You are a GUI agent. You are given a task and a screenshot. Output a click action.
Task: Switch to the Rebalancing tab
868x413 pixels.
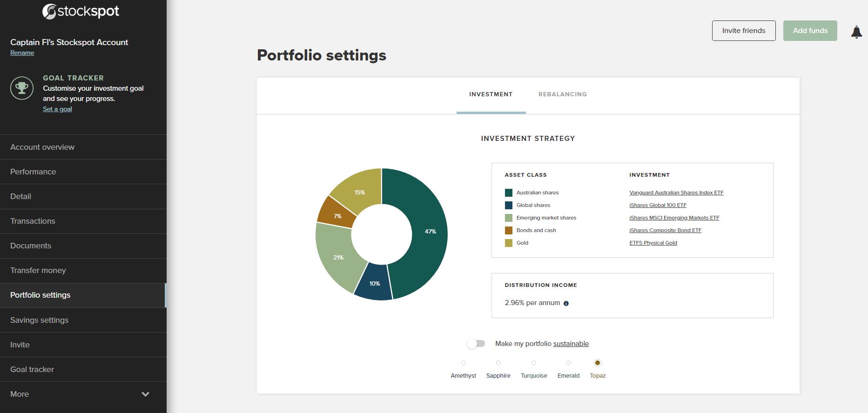point(563,94)
